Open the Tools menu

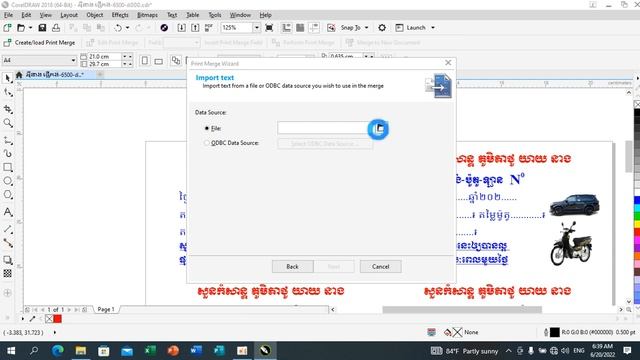click(215, 15)
